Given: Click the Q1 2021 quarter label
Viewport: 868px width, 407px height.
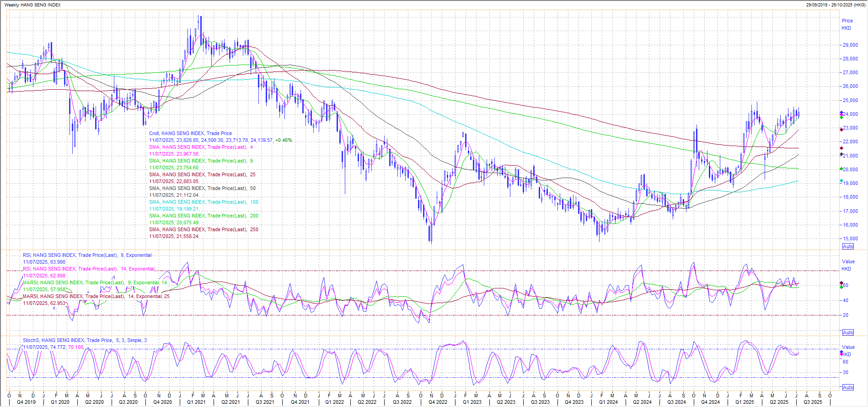Looking at the screenshot, I should (196, 402).
